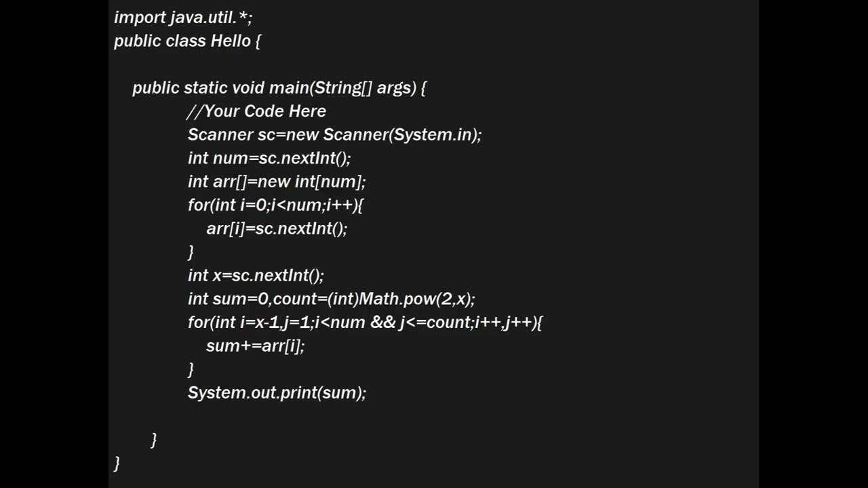This screenshot has width=868, height=488.
Task: Click the import java.util.* line
Action: (183, 18)
